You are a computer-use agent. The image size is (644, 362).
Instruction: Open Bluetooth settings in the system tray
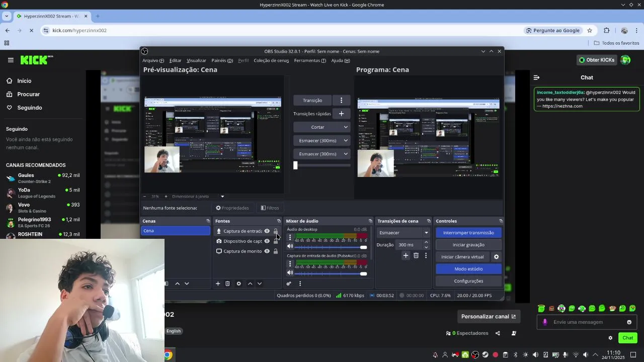[x=516, y=355]
